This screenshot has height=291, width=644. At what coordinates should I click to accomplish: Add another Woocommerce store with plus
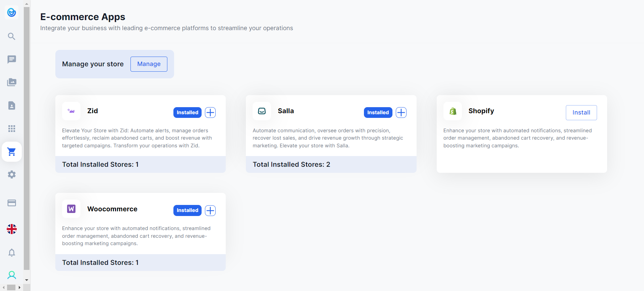(210, 210)
